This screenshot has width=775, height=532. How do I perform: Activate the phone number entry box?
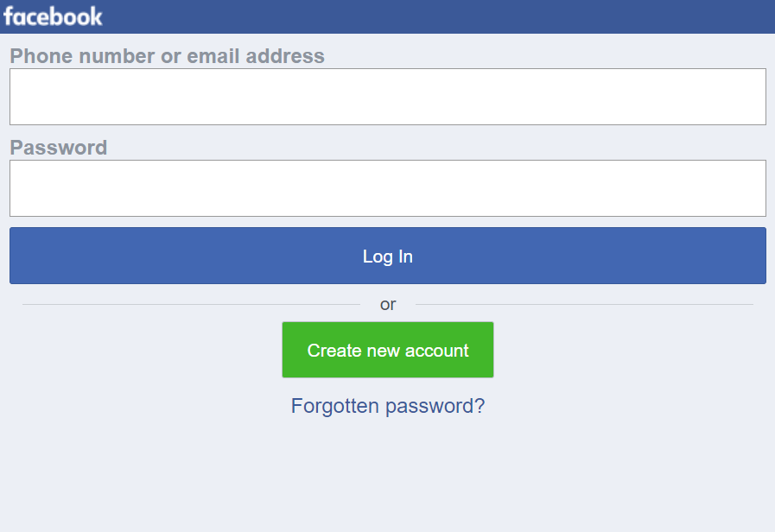point(387,97)
